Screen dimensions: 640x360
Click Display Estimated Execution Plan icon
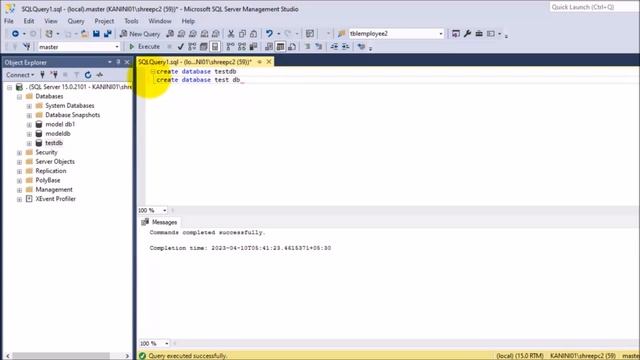(x=192, y=47)
